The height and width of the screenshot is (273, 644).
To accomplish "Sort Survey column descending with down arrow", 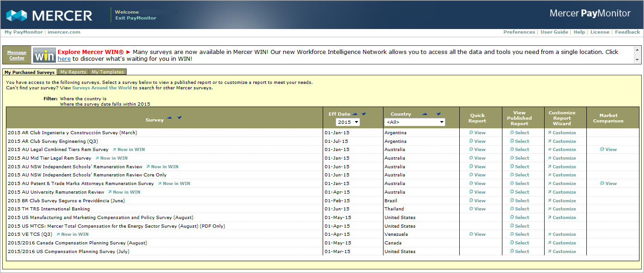I will tap(179, 118).
